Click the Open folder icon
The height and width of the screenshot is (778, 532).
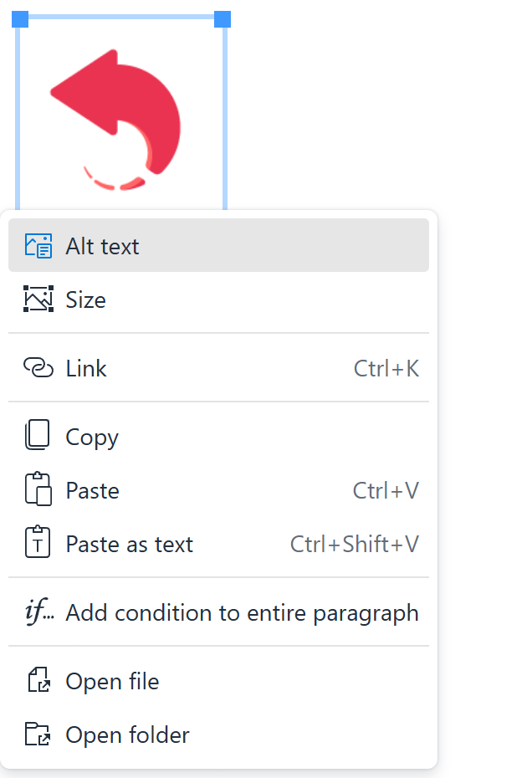(x=38, y=734)
